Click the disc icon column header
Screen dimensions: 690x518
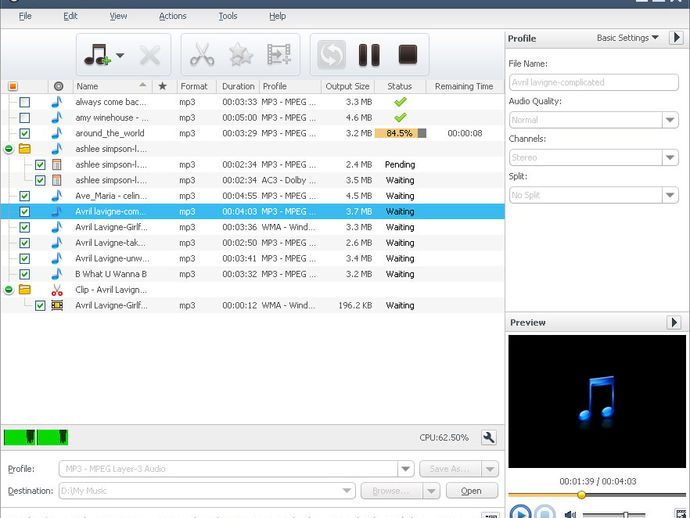(59, 86)
